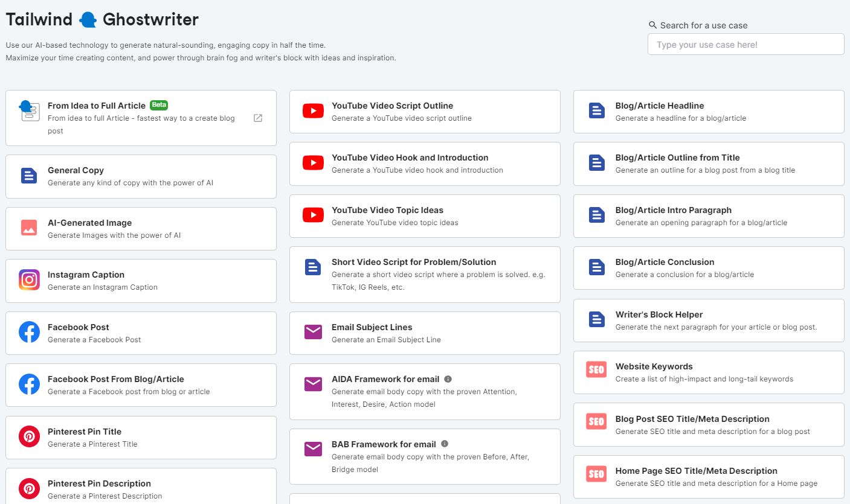The image size is (850, 504).
Task: Click the AI-Generated Image picture icon
Action: [29, 228]
